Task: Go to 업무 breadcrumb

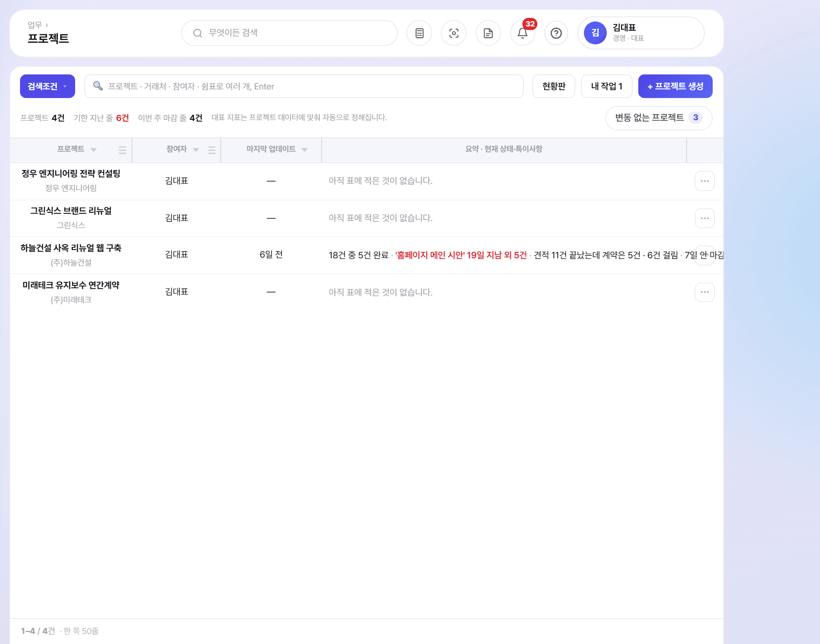Action: (x=35, y=25)
